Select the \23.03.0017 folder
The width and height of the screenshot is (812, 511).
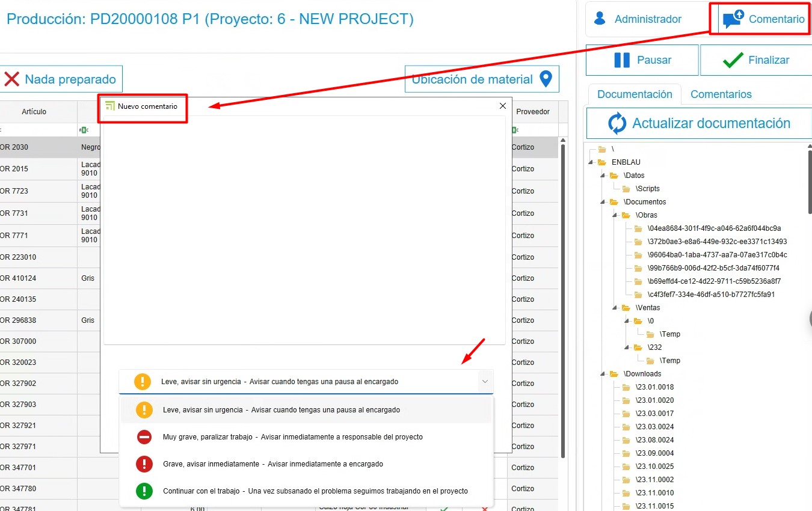(654, 414)
